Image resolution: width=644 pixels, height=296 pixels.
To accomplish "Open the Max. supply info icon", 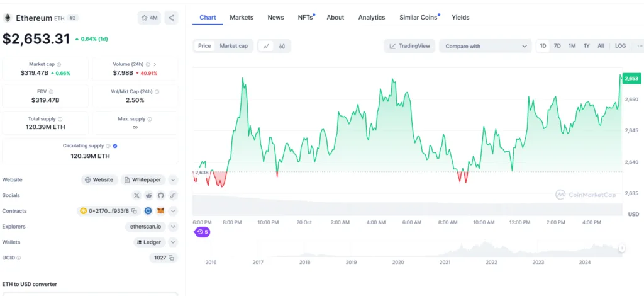I will [150, 119].
